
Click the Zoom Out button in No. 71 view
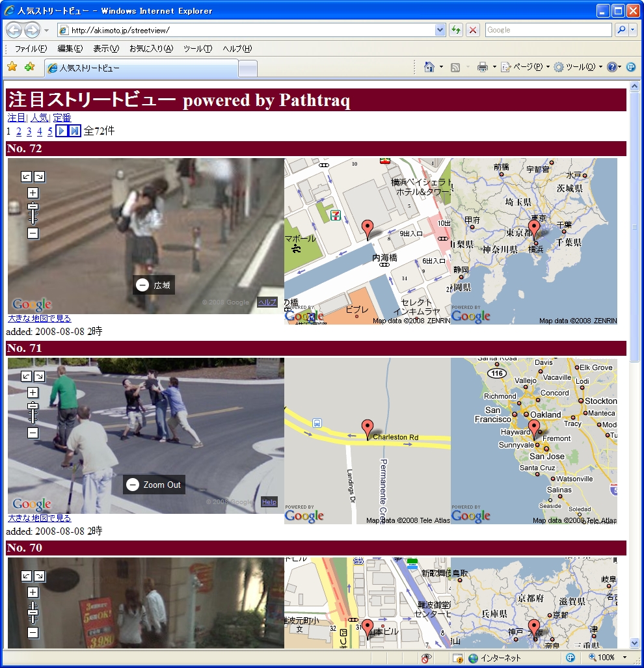154,485
